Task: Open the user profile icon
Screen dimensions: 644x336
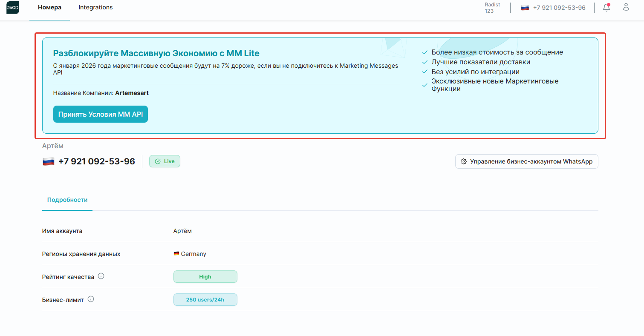Action: coord(626,7)
